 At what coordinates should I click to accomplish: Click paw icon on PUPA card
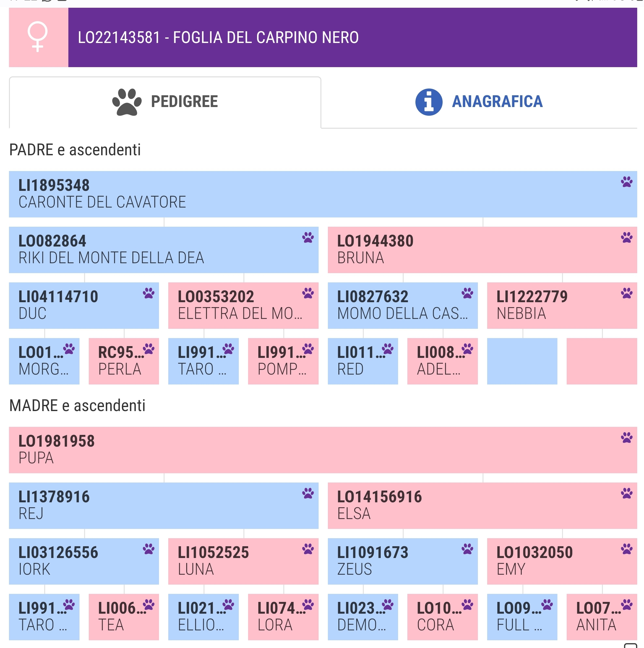coord(626,437)
